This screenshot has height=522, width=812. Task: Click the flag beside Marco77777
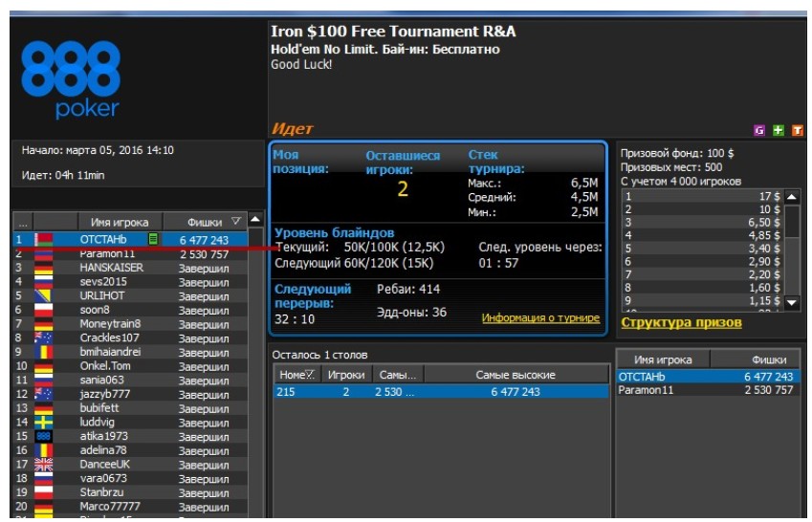[43, 506]
